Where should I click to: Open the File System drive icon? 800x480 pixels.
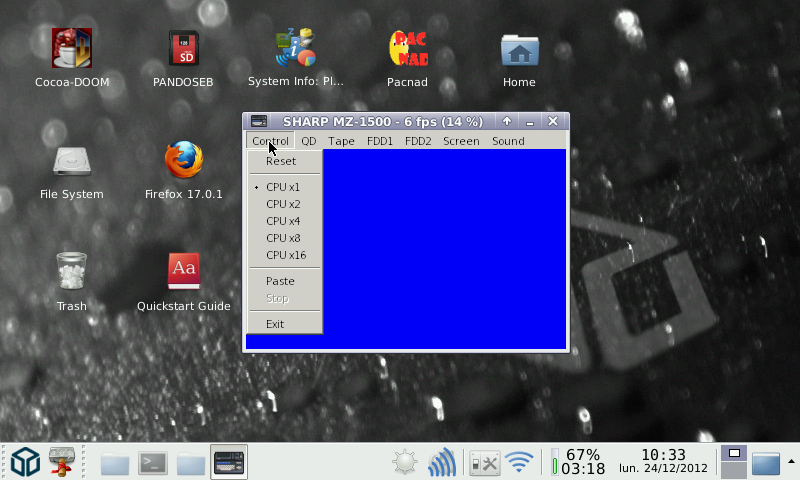pos(71,161)
